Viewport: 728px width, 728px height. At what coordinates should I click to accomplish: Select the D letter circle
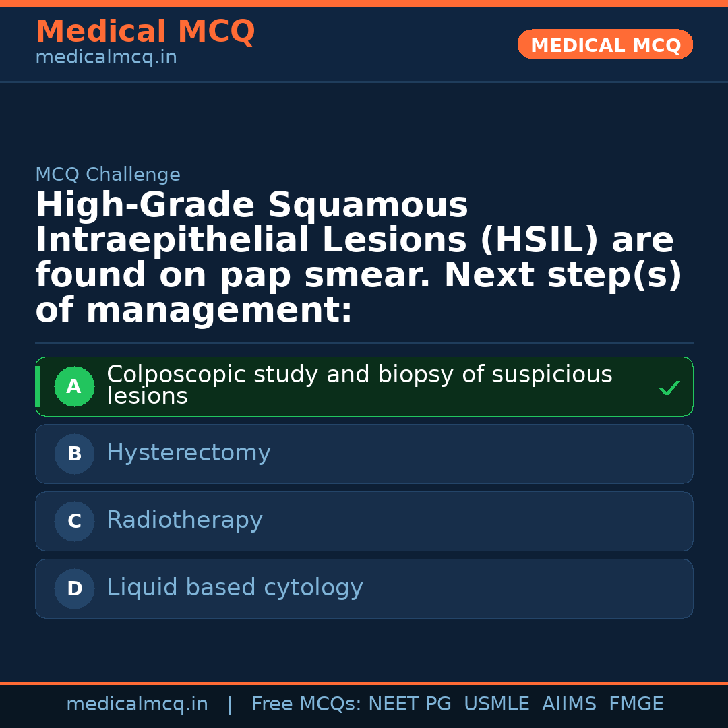[x=74, y=589]
